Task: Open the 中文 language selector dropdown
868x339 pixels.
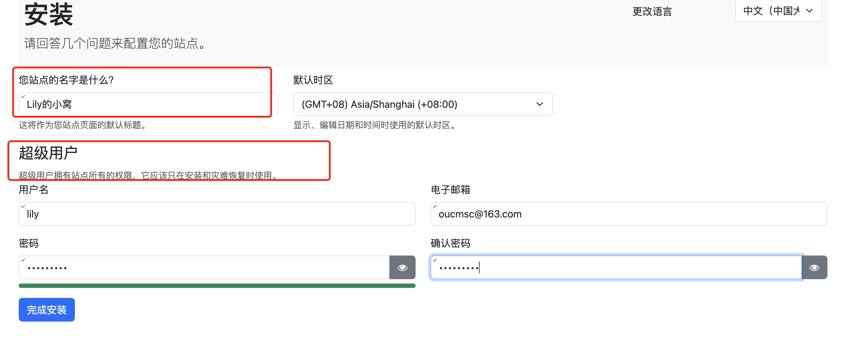Action: click(x=778, y=11)
